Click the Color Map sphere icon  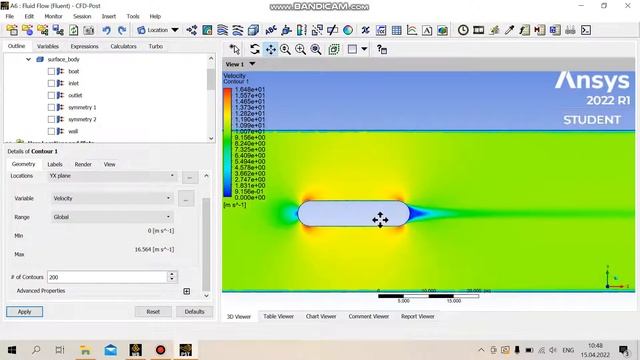[348, 30]
